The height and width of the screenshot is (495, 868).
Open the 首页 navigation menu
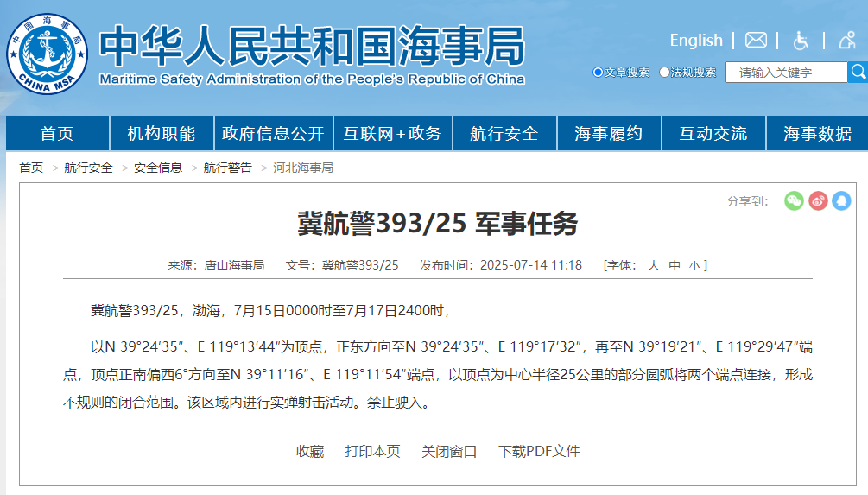click(x=57, y=133)
